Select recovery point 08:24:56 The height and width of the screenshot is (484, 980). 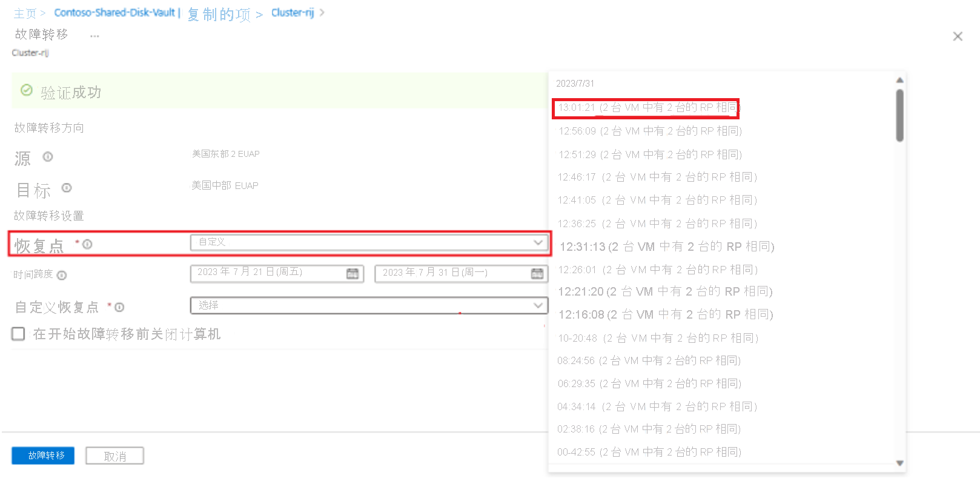[x=649, y=360]
